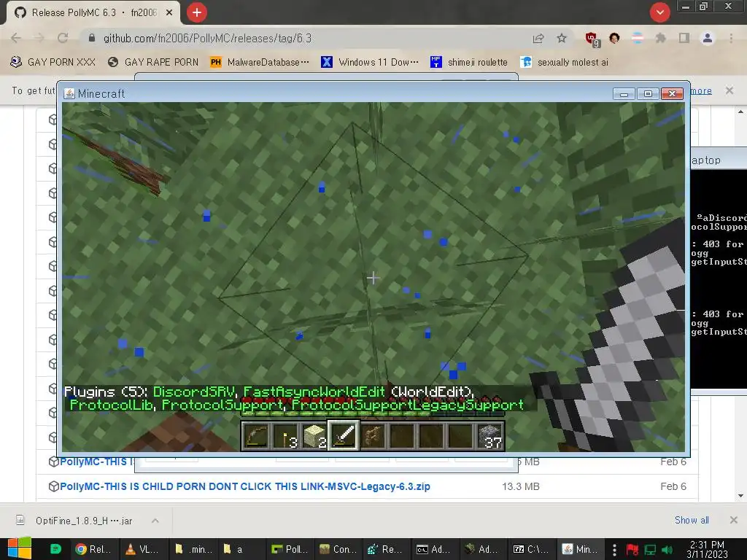The width and height of the screenshot is (747, 560).
Task: Select the iron sword hotbar slot
Action: tap(344, 436)
